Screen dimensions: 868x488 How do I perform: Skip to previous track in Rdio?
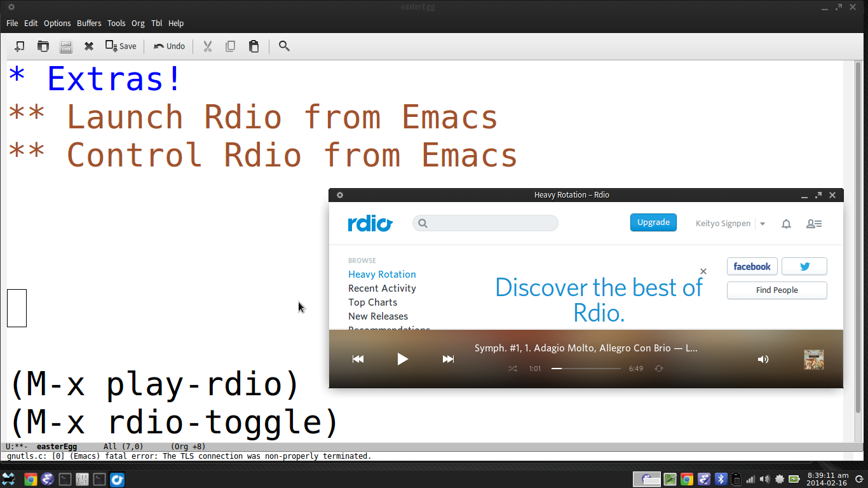click(358, 359)
